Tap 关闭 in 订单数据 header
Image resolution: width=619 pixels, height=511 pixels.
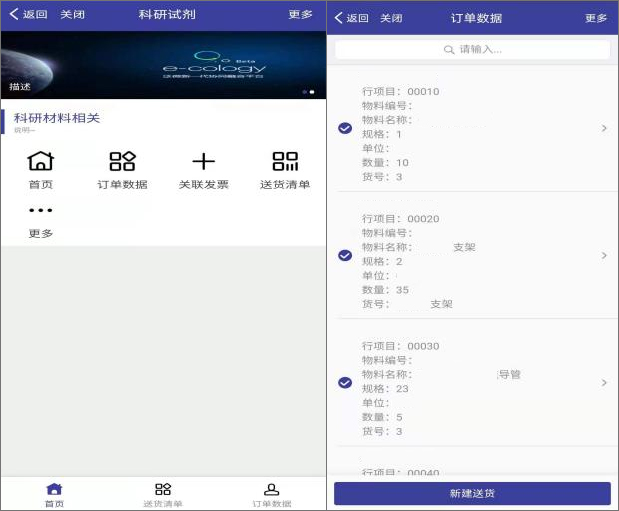click(391, 18)
